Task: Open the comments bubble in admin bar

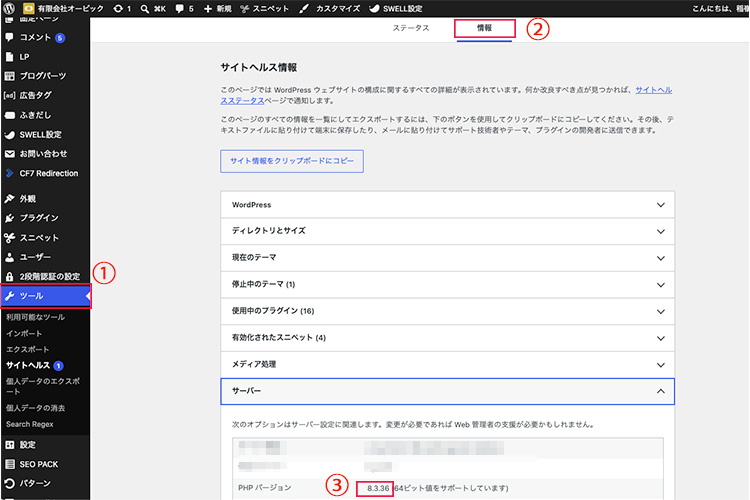Action: [179, 9]
